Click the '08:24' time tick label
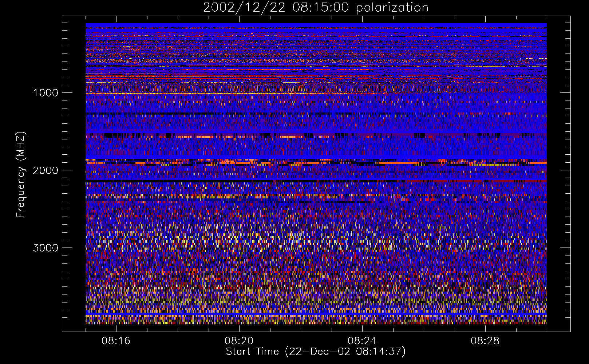The height and width of the screenshot is (364, 589). [x=362, y=341]
